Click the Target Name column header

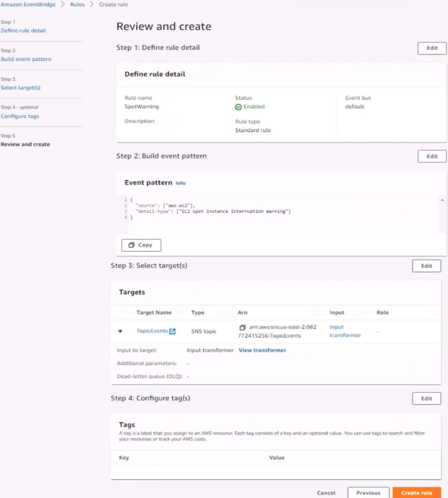point(154,313)
